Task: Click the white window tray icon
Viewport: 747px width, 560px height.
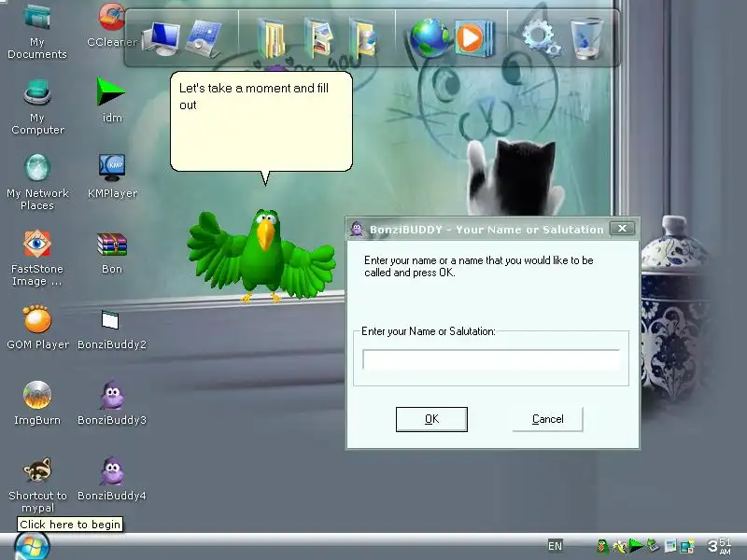Action: [670, 546]
